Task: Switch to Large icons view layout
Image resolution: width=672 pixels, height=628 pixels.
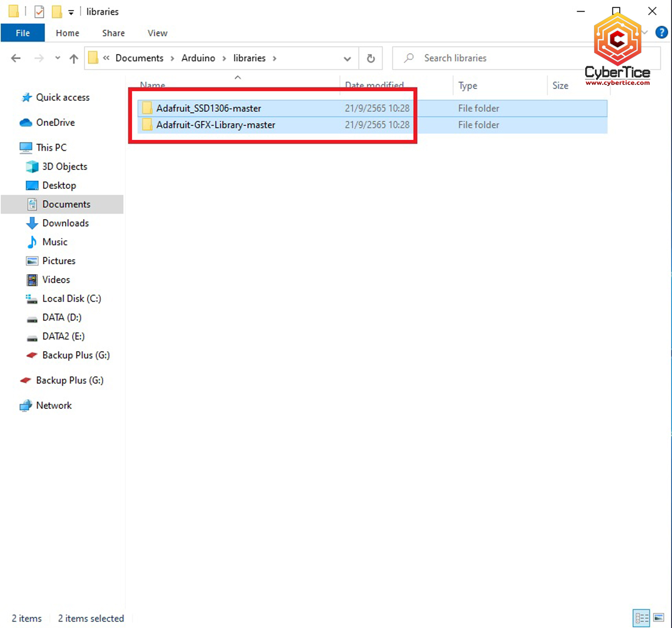Action: 659,618
